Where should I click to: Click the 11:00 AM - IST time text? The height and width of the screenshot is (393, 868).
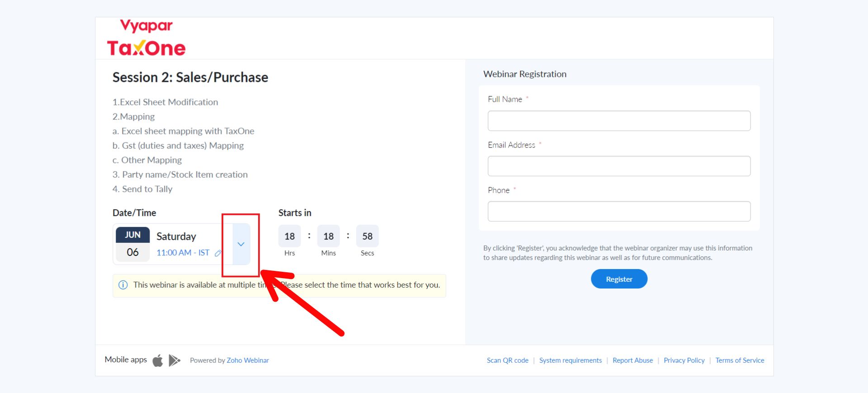click(x=183, y=253)
